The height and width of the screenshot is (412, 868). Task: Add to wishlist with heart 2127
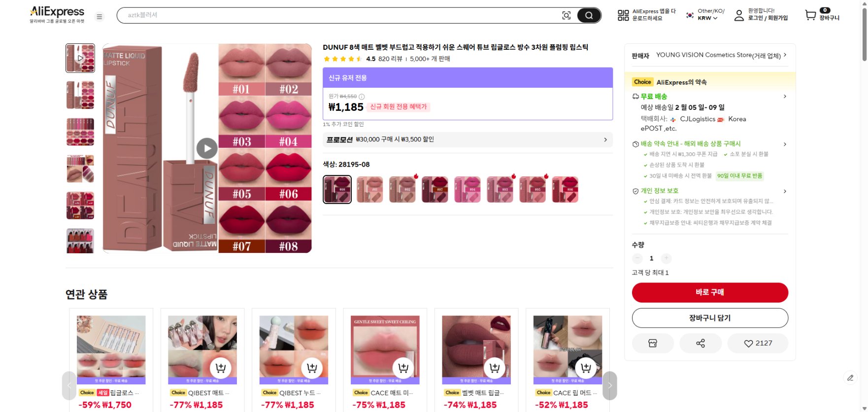pyautogui.click(x=758, y=343)
